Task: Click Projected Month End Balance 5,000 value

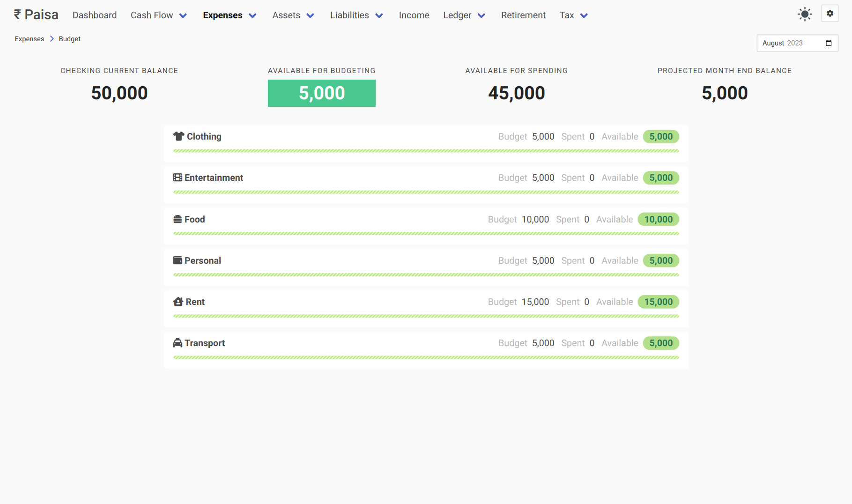Action: coord(725,93)
